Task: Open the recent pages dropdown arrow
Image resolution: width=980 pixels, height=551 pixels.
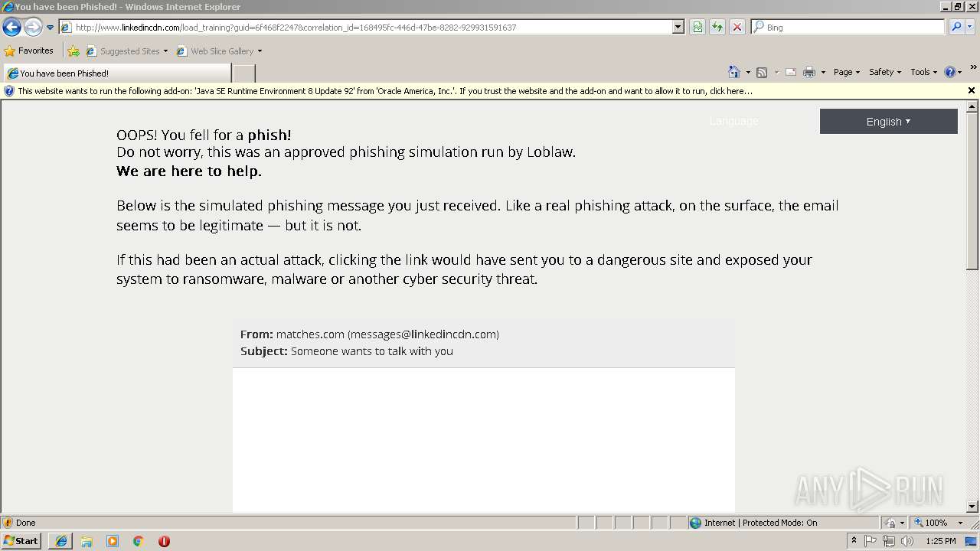Action: [x=50, y=28]
